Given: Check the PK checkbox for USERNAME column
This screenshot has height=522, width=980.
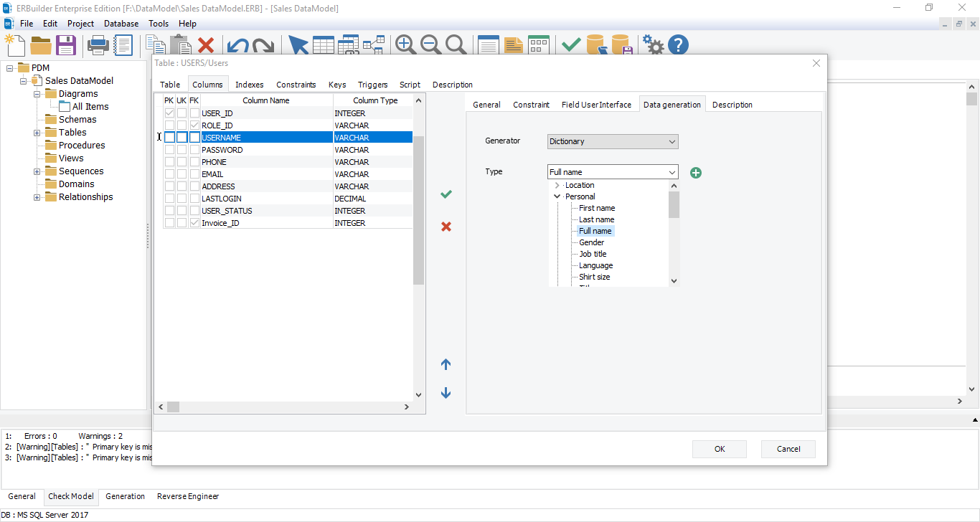Looking at the screenshot, I should tap(169, 137).
